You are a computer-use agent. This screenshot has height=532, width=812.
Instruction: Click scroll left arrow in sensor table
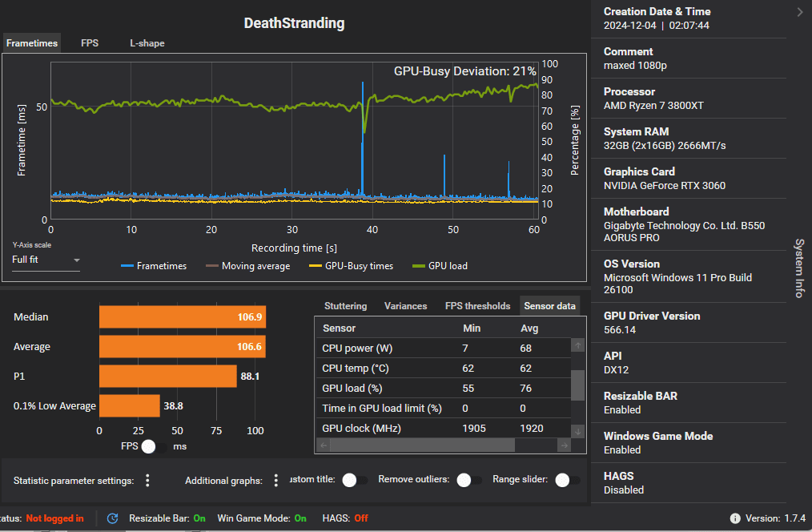[x=324, y=445]
